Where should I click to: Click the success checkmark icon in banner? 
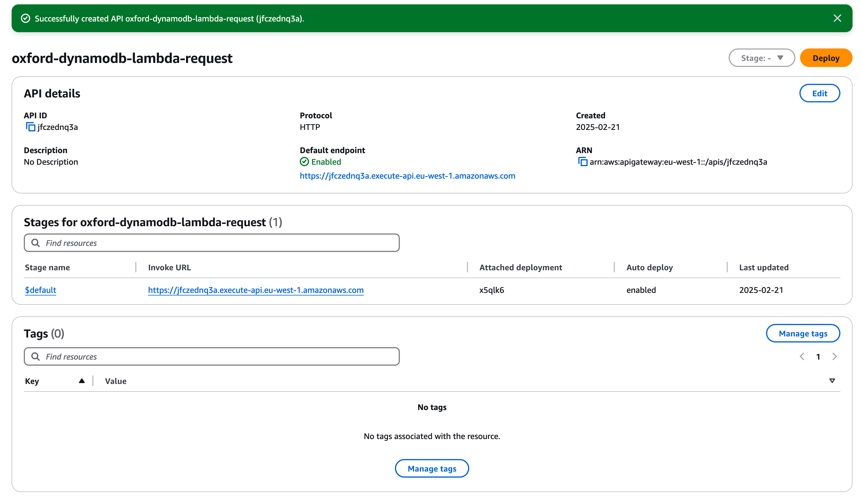tap(26, 19)
